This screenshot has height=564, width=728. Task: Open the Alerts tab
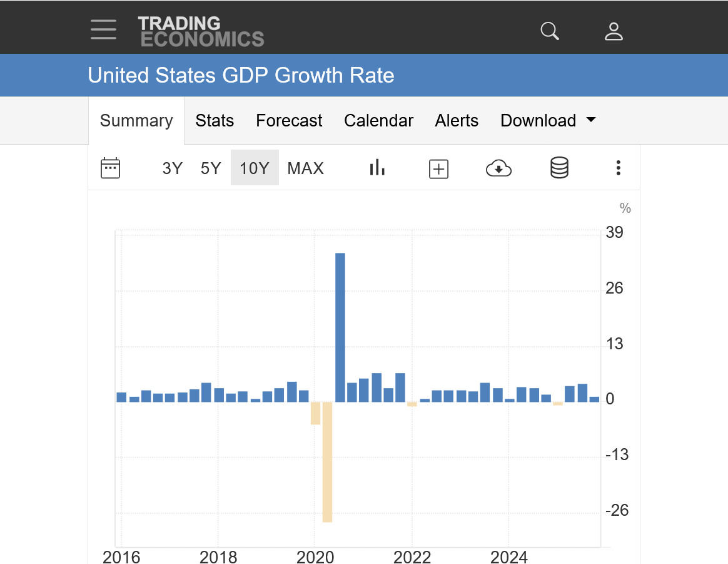(457, 120)
